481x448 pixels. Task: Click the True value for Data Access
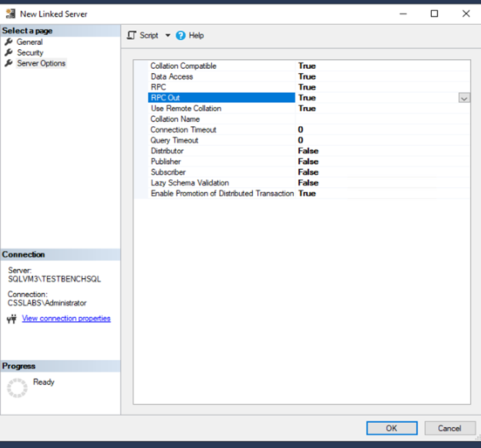(x=307, y=77)
